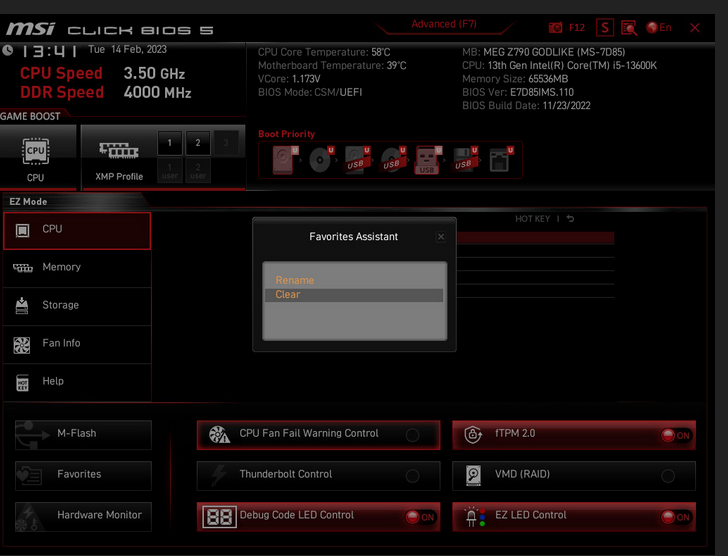728x556 pixels.
Task: Select the hard drive boot priority icon
Action: [x=284, y=160]
